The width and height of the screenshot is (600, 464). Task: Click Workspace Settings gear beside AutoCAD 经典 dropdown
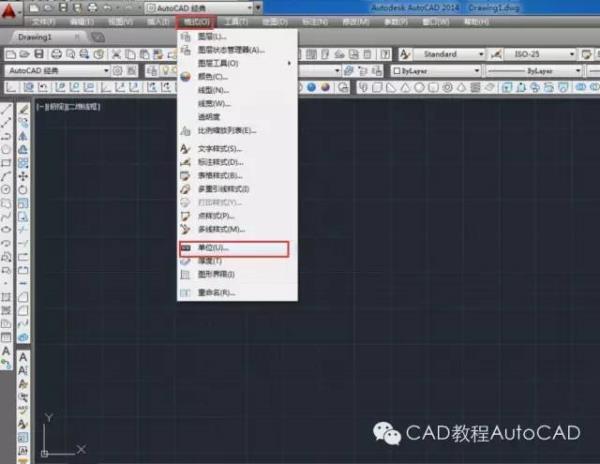click(x=117, y=71)
